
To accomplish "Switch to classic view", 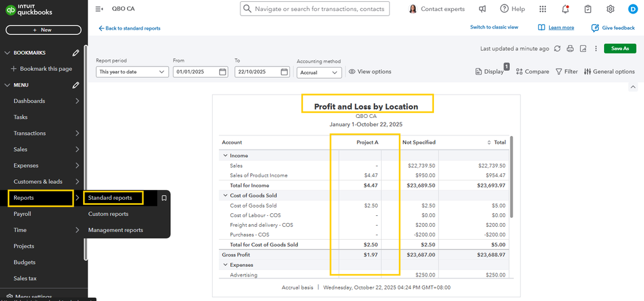I will tap(494, 27).
